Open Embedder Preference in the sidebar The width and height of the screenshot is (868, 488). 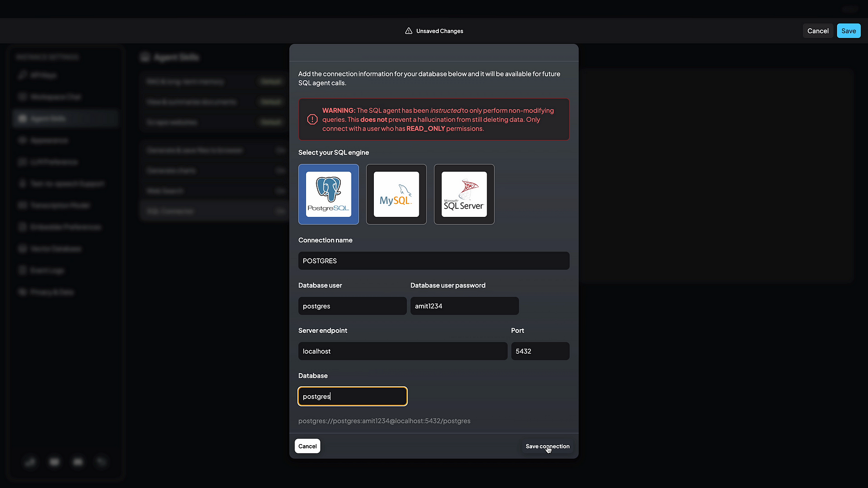coord(65,227)
